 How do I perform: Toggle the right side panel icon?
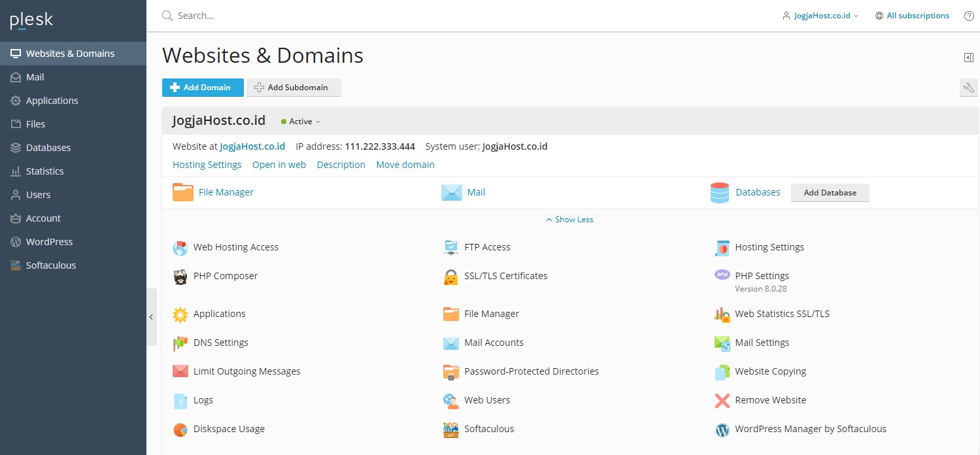969,58
